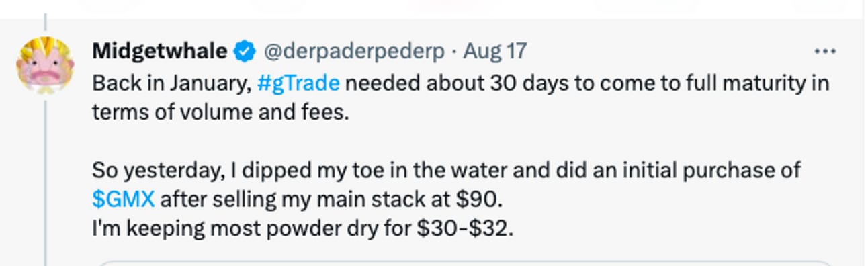Open the Aug 17 timestamp link
This screenshot has height=266, width=868.
[495, 51]
